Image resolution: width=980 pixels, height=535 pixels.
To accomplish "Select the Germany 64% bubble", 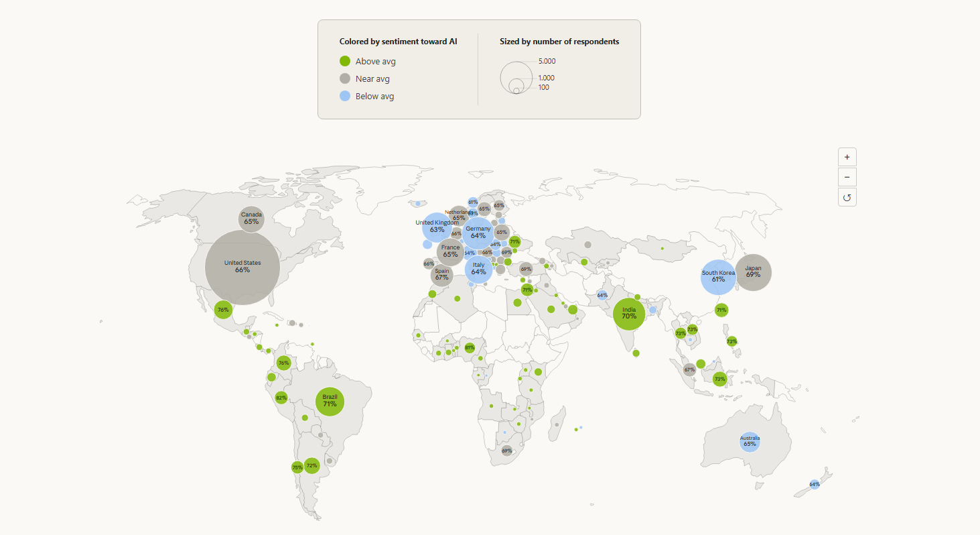I will [x=478, y=233].
